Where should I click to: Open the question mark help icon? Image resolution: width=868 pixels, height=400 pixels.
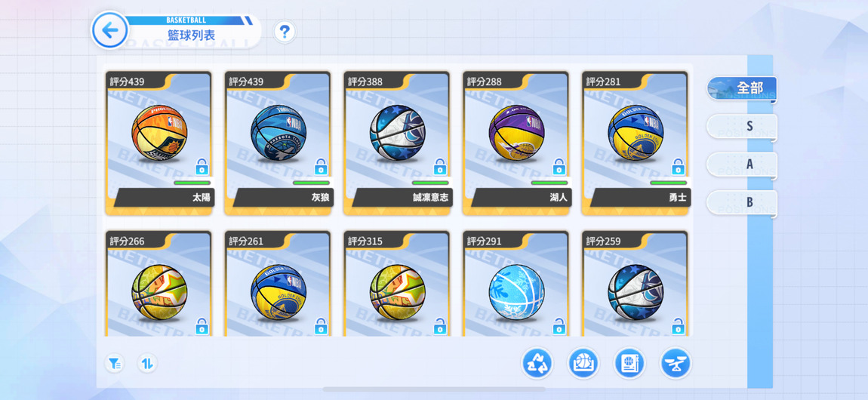pyautogui.click(x=285, y=32)
